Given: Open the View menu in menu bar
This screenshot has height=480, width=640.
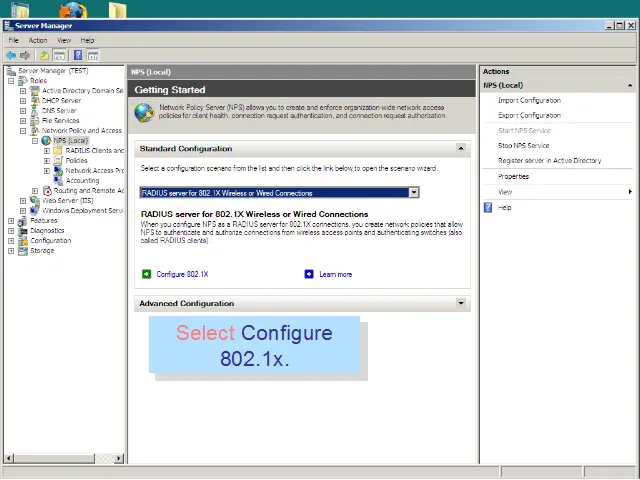Looking at the screenshot, I should pos(64,40).
